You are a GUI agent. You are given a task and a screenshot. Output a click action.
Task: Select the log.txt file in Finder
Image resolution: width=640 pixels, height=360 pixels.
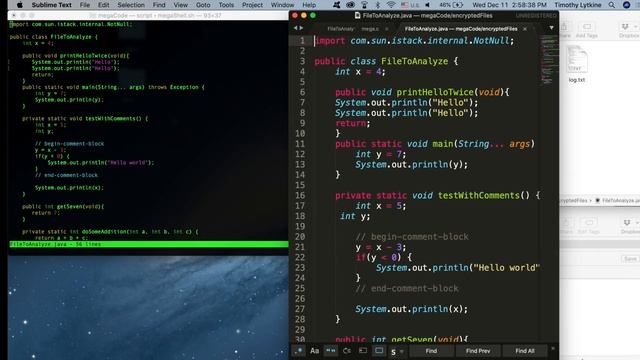coord(577,64)
